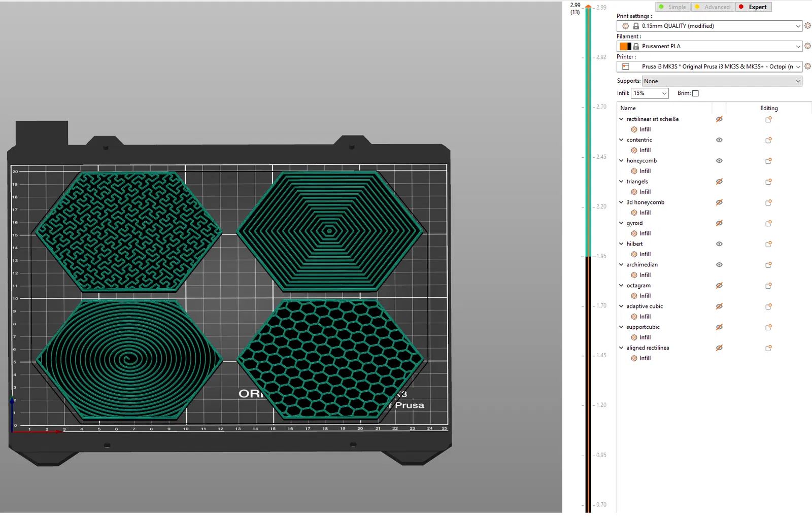Click the Infill settings icon under gyroid
812x517 pixels.
[x=634, y=233]
